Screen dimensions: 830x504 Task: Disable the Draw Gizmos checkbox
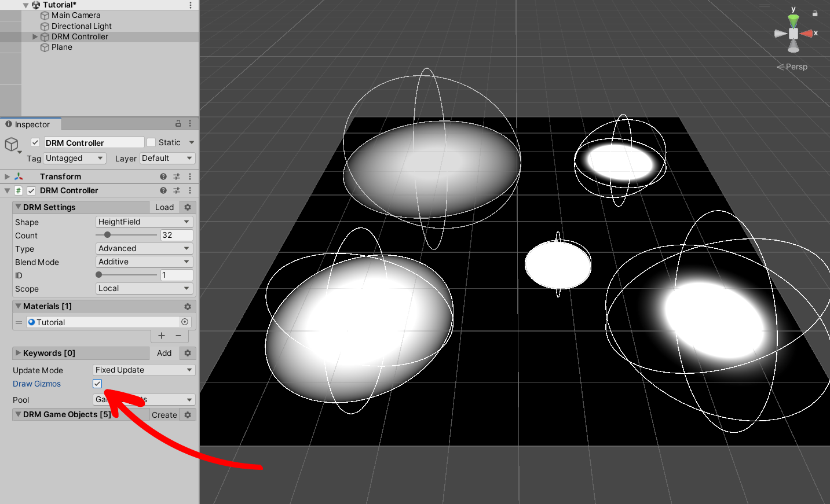97,384
